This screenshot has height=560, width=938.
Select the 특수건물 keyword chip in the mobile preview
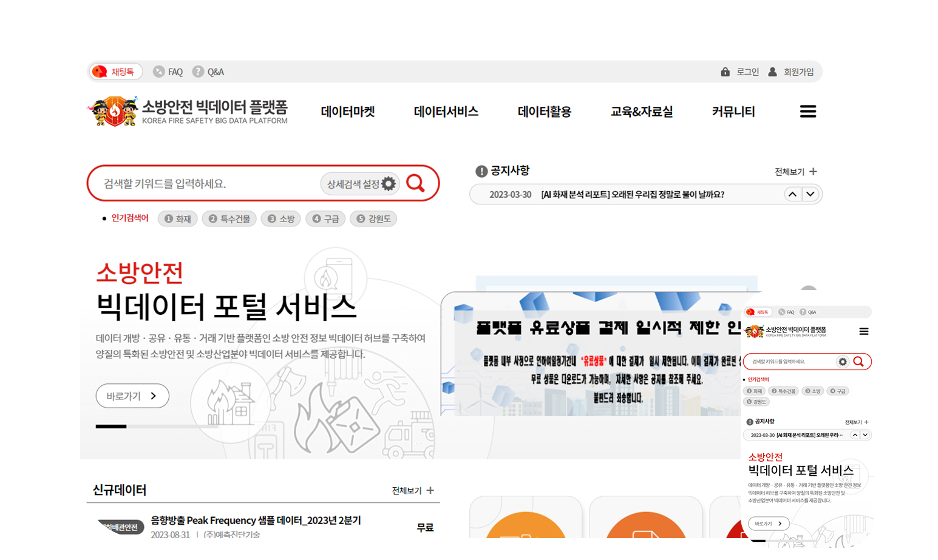pyautogui.click(x=783, y=391)
